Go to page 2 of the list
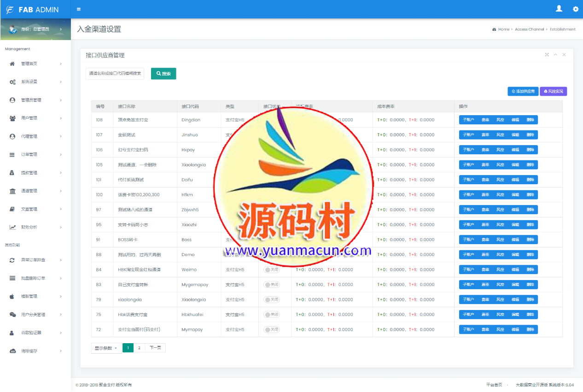This screenshot has width=583, height=392. click(139, 348)
